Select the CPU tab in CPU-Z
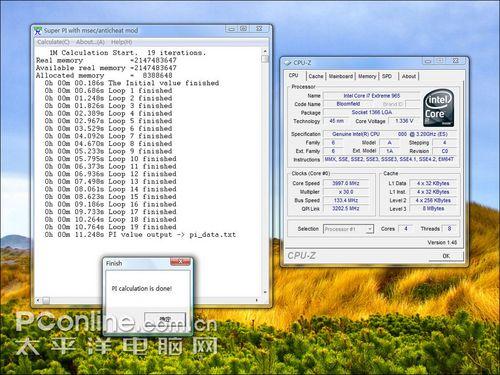This screenshot has height=375, width=500. 294,76
